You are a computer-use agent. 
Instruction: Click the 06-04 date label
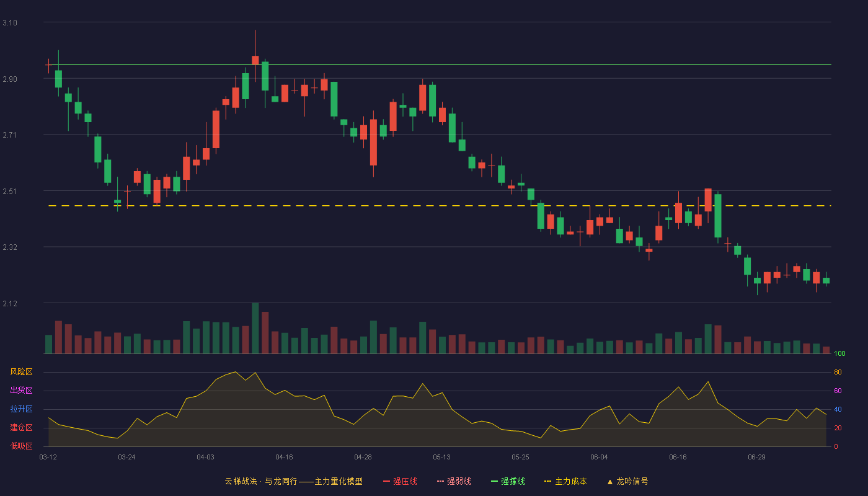[x=599, y=457]
